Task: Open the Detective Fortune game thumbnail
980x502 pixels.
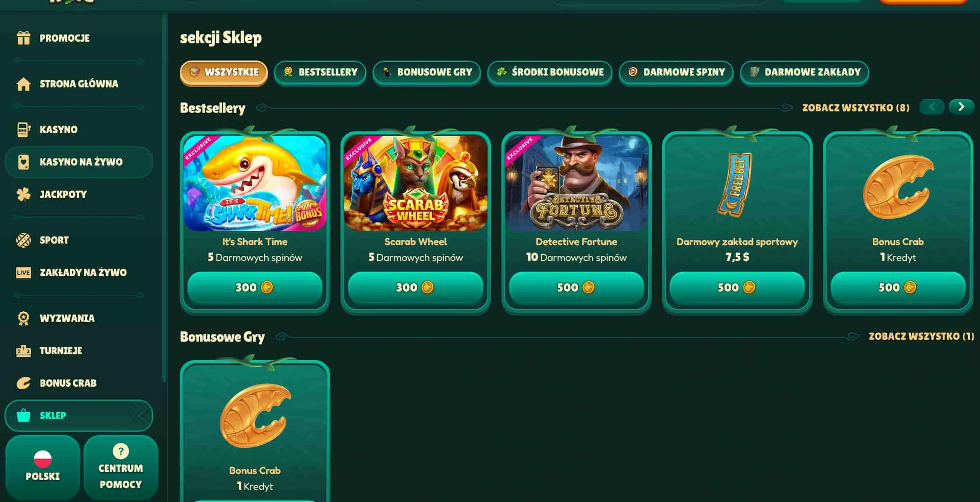Action: tap(576, 183)
